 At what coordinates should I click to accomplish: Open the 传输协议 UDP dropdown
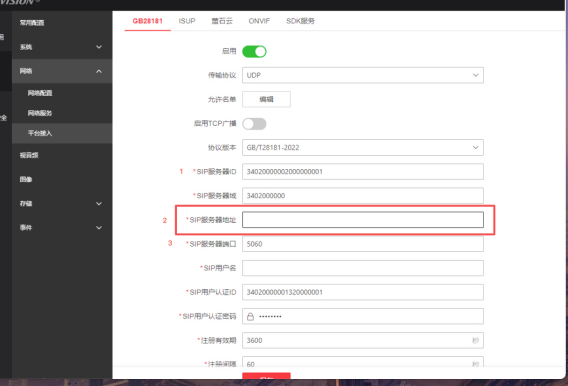coord(363,75)
